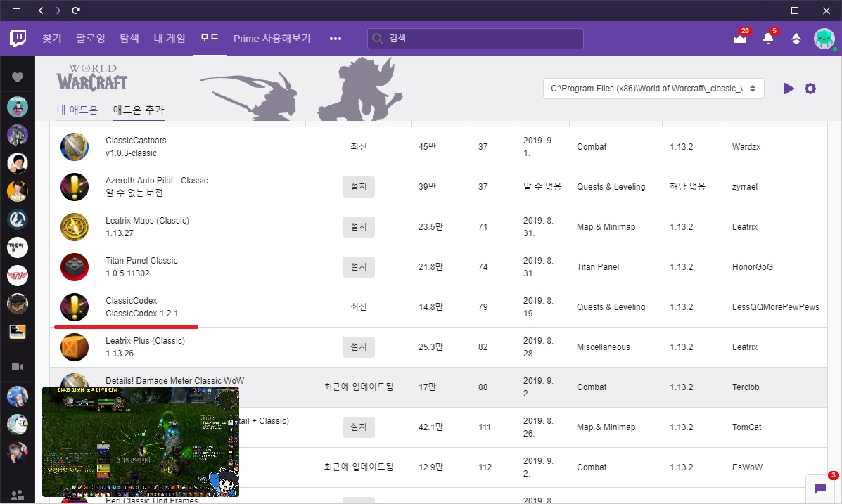Expand the WoW install path dropdown

pyautogui.click(x=653, y=89)
